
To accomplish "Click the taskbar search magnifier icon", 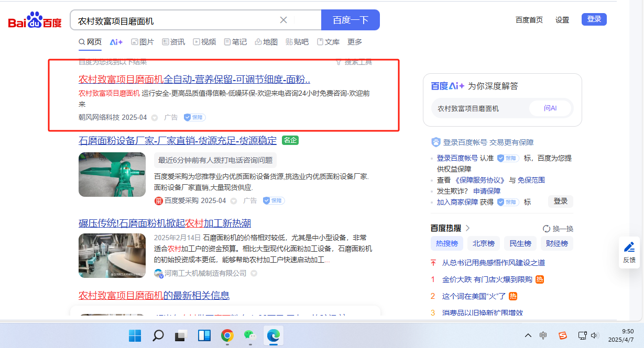I will pyautogui.click(x=158, y=335).
